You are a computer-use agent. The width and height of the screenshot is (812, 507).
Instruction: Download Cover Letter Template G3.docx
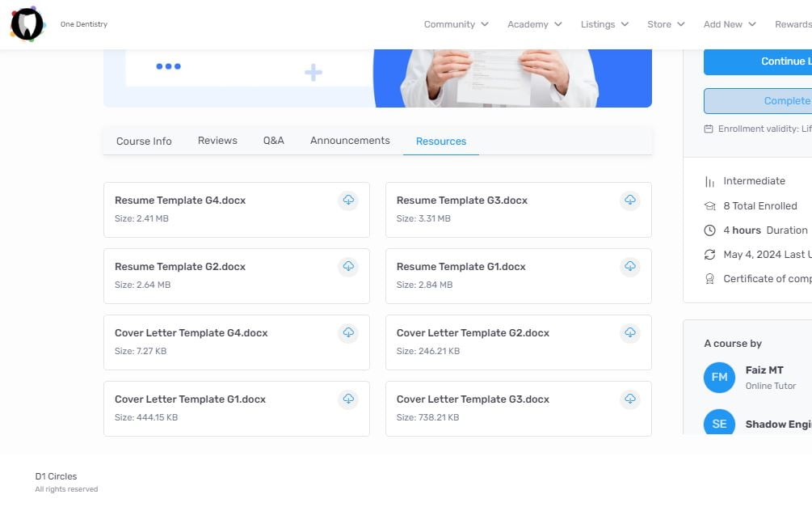click(x=630, y=399)
